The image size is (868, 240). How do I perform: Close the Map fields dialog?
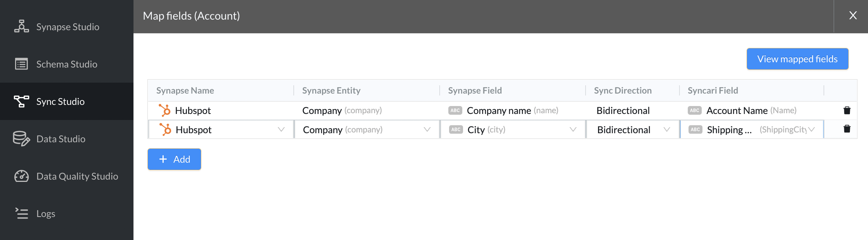pyautogui.click(x=853, y=15)
